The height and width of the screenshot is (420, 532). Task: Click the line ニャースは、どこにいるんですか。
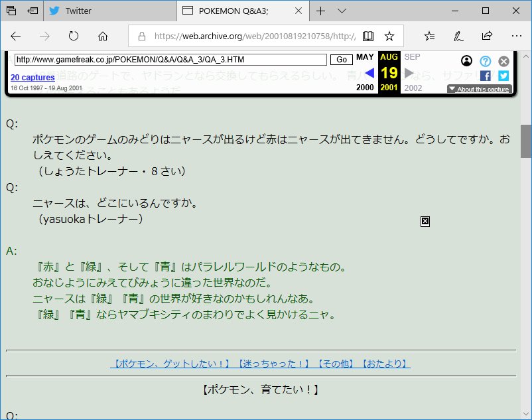pos(115,203)
